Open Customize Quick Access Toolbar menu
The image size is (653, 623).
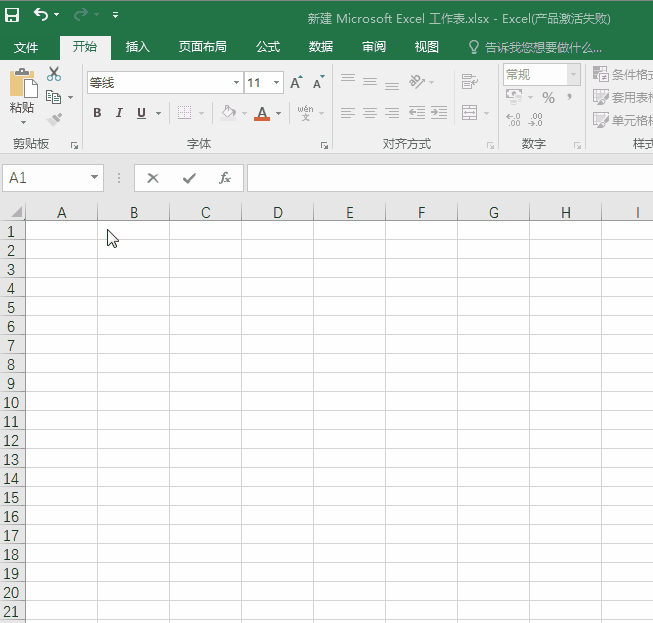(115, 15)
